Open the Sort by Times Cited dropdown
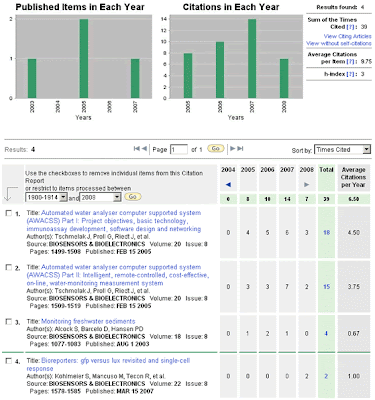 [x=342, y=150]
